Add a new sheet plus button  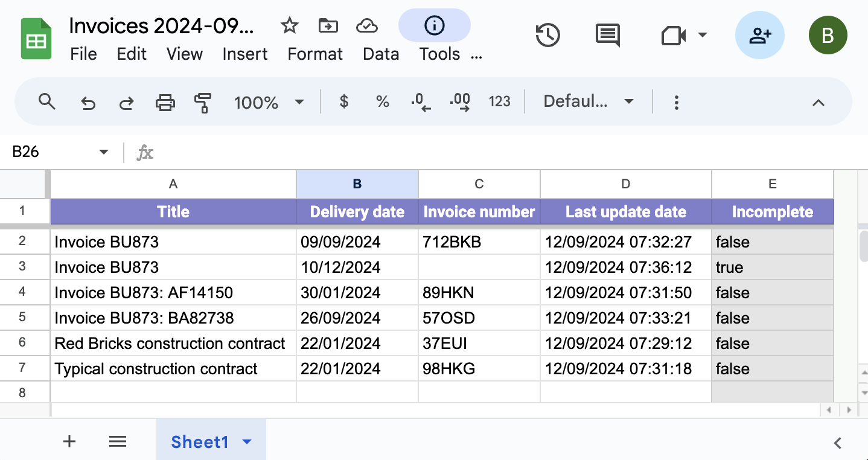[x=69, y=442]
